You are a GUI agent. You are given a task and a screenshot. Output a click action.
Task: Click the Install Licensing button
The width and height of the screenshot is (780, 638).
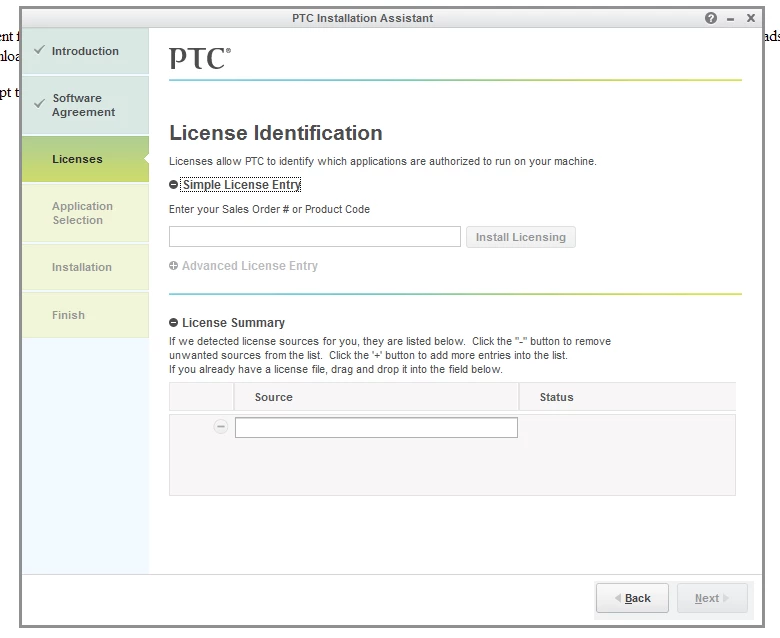[x=521, y=237]
